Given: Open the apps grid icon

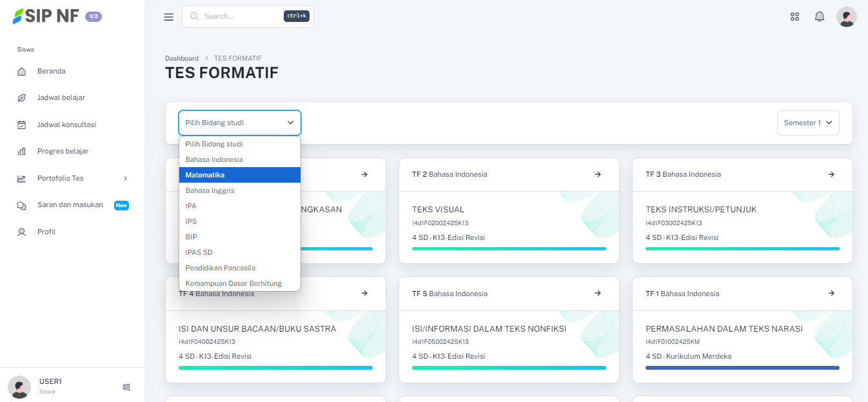Looking at the screenshot, I should click(794, 17).
